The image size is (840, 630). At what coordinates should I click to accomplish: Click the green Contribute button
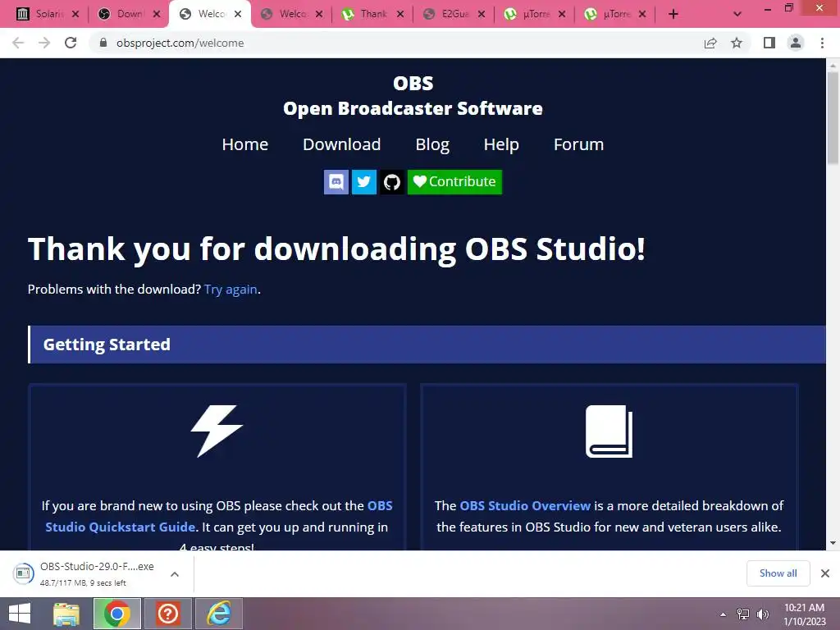click(454, 182)
